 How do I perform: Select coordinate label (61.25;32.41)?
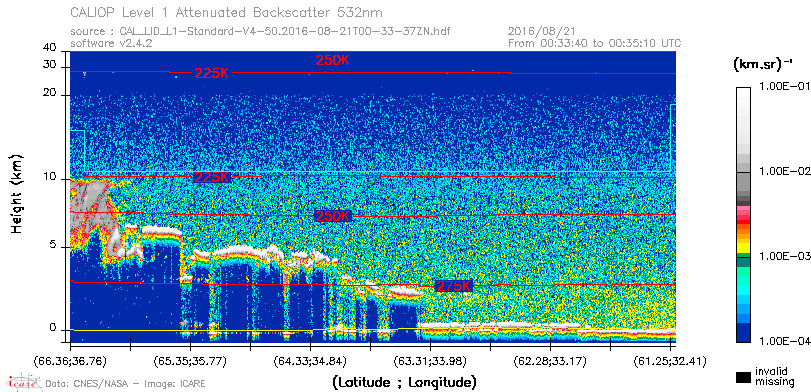[x=670, y=361]
